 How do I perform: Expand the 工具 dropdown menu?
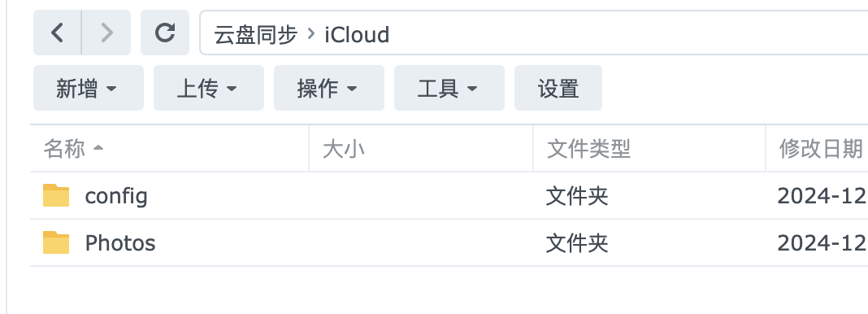point(449,88)
